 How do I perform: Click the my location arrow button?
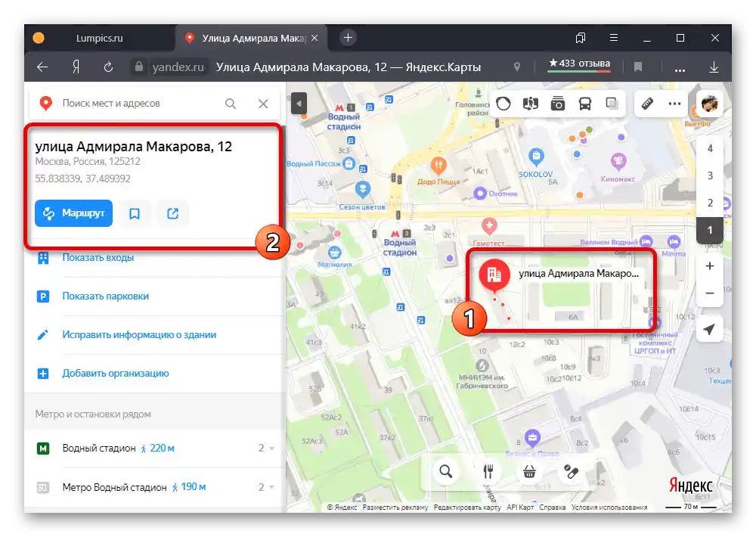[x=709, y=329]
